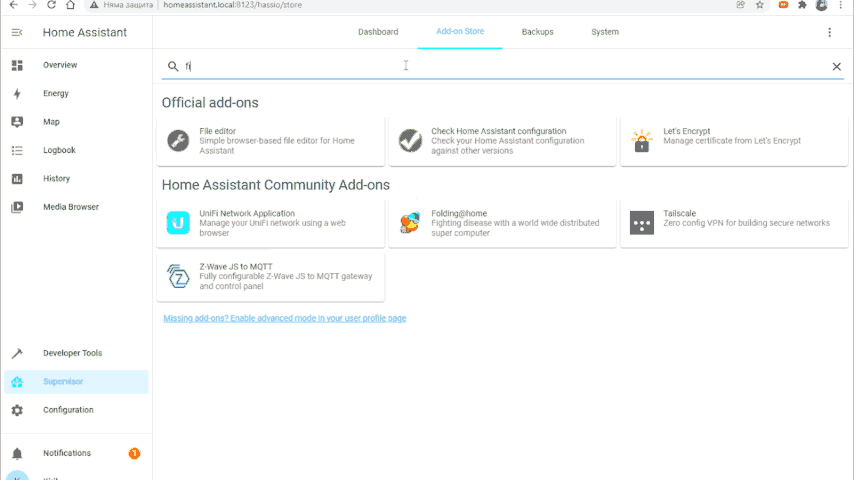Open the File editor add-on card
This screenshot has width=854, height=480.
pos(271,141)
